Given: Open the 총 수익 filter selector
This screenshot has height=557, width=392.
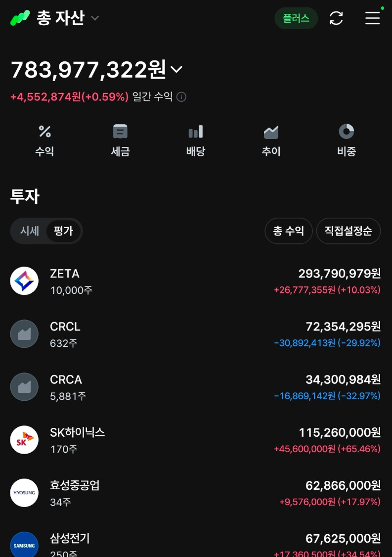Looking at the screenshot, I should tap(288, 231).
